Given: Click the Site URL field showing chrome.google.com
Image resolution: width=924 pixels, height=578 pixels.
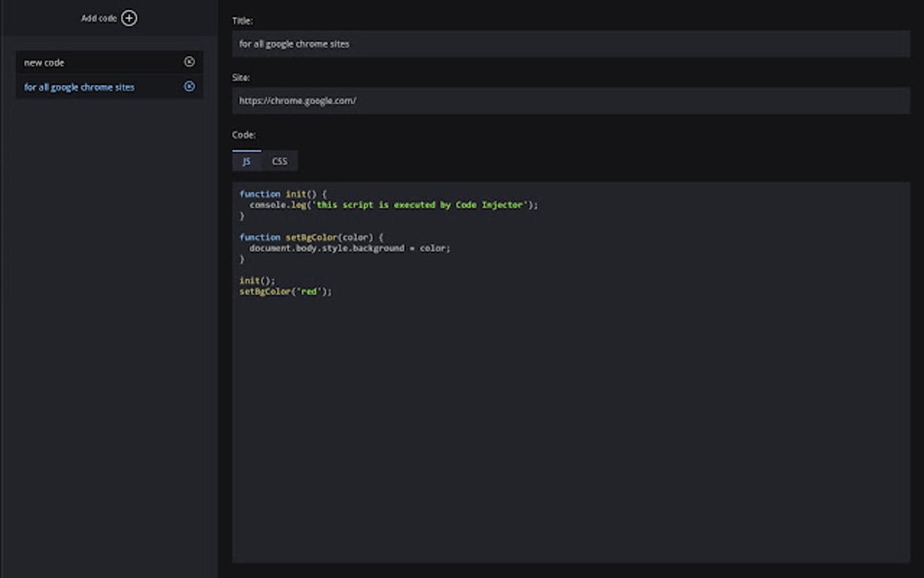Looking at the screenshot, I should point(572,100).
